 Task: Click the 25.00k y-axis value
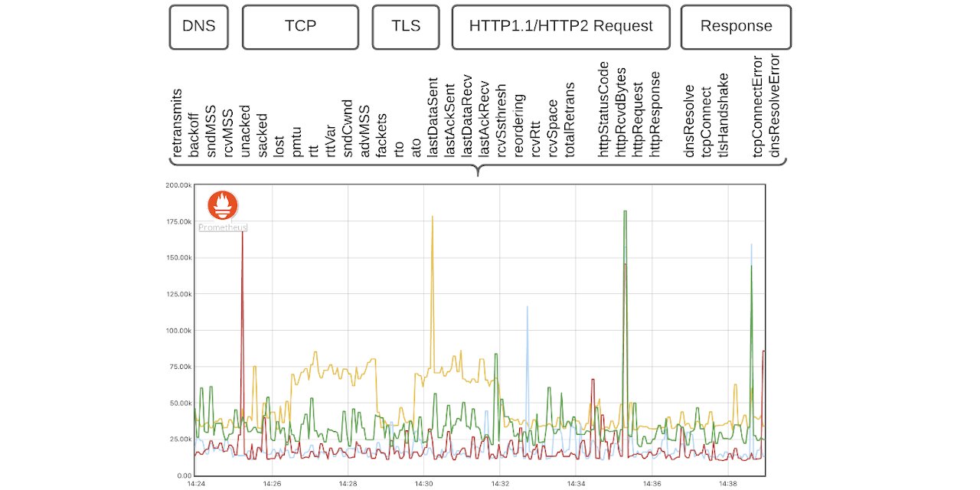coord(180,439)
